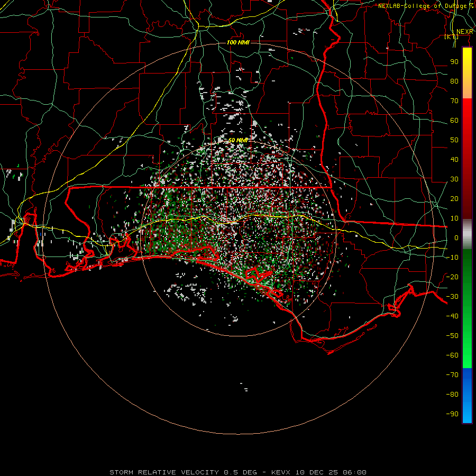Select the 40 value on velocity scale
476x476 pixels.
point(454,159)
